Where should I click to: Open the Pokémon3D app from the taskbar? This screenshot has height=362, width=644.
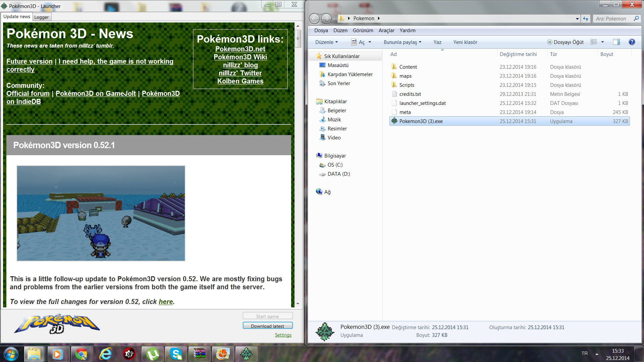247,354
